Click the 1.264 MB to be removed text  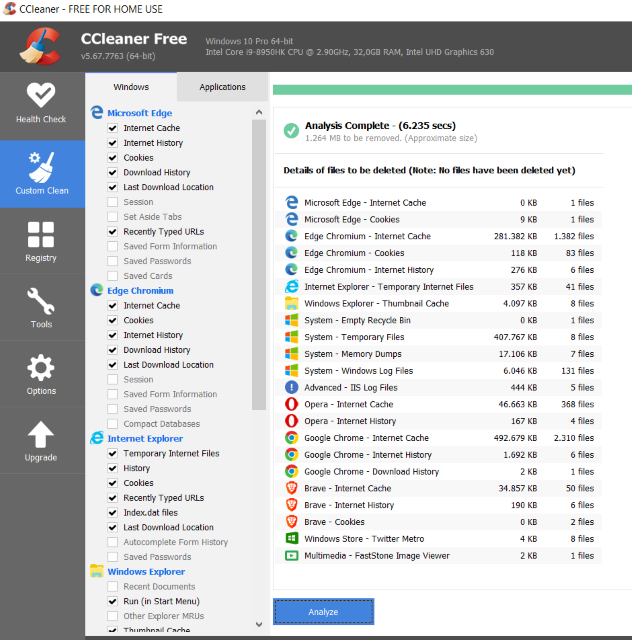[391, 138]
